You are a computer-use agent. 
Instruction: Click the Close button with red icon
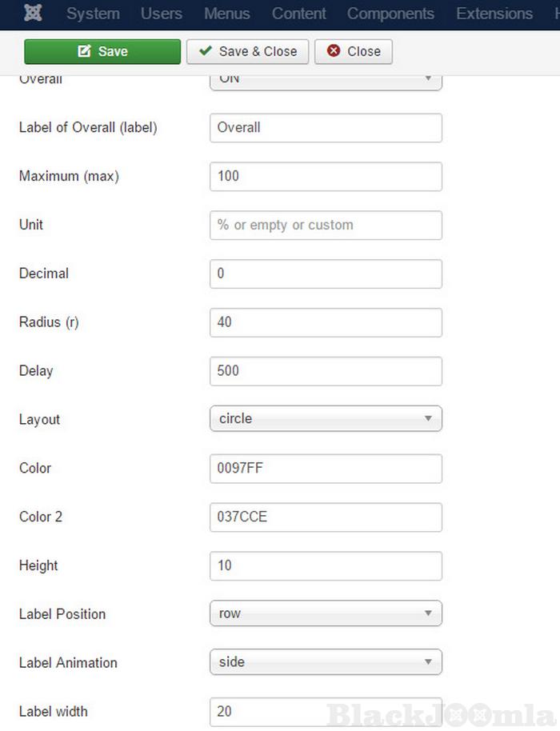tap(353, 51)
